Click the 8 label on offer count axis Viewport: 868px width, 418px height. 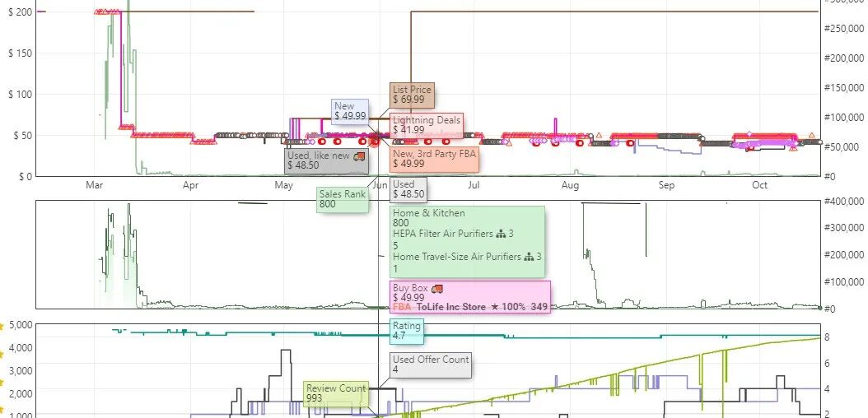tap(826, 337)
